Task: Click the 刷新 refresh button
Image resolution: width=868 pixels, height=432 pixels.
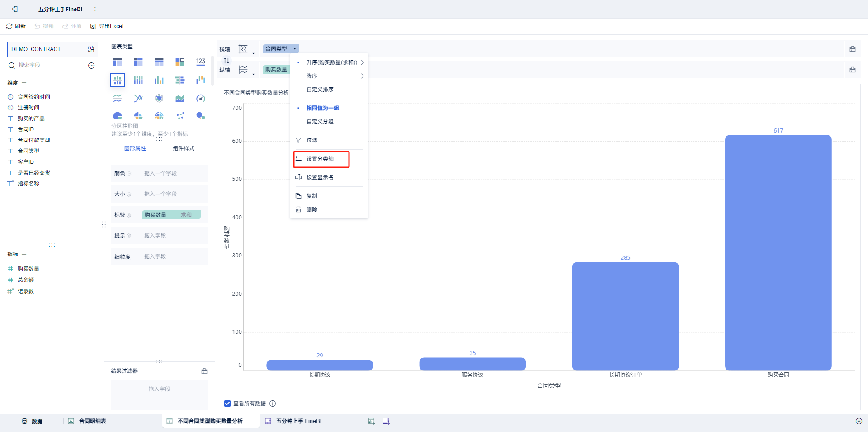Action: (16, 26)
